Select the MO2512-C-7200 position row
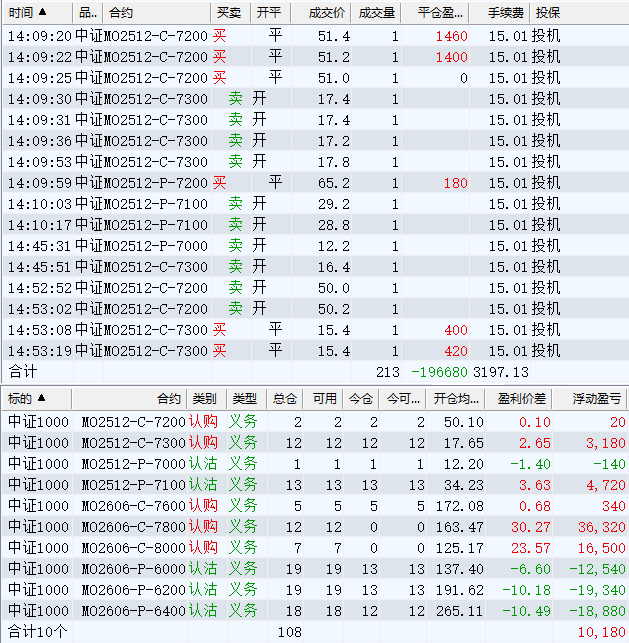Screen dimensions: 629x643 [x=315, y=422]
